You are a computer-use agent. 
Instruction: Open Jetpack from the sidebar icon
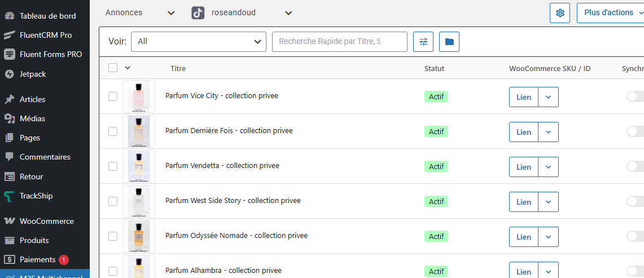(x=9, y=74)
